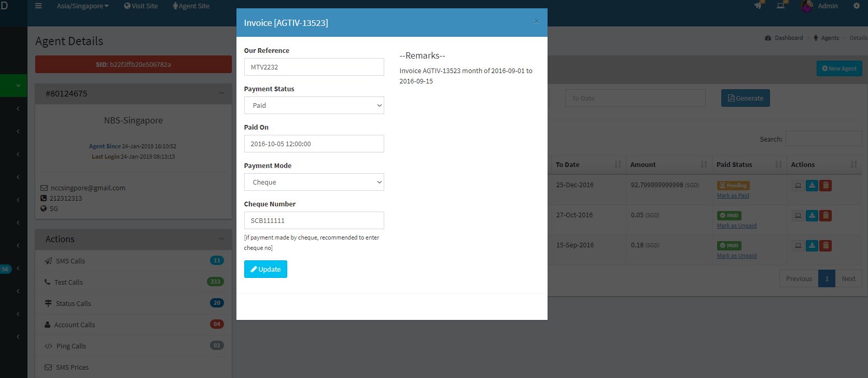Collapse the #80124675 agent panel
The image size is (868, 378).
pyautogui.click(x=221, y=93)
